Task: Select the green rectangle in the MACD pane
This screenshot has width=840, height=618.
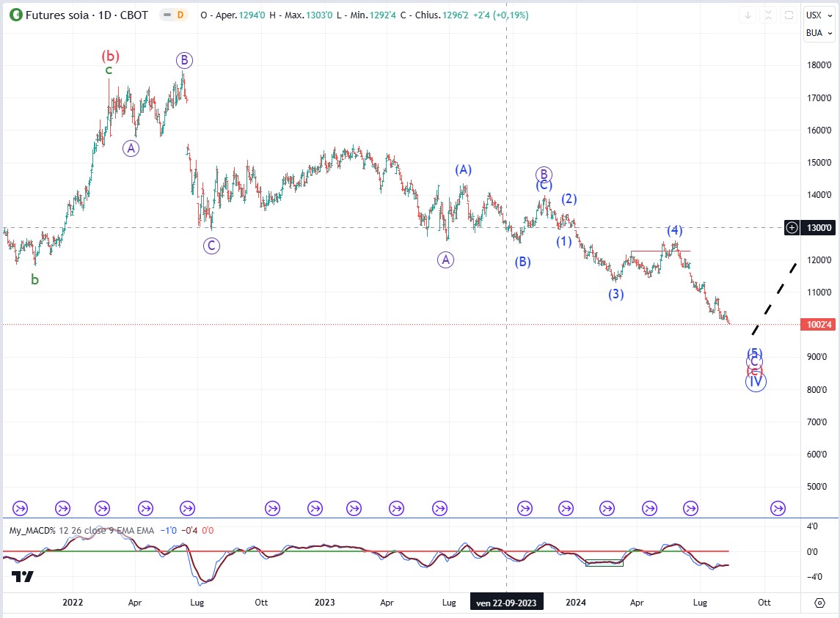Action: pos(605,563)
